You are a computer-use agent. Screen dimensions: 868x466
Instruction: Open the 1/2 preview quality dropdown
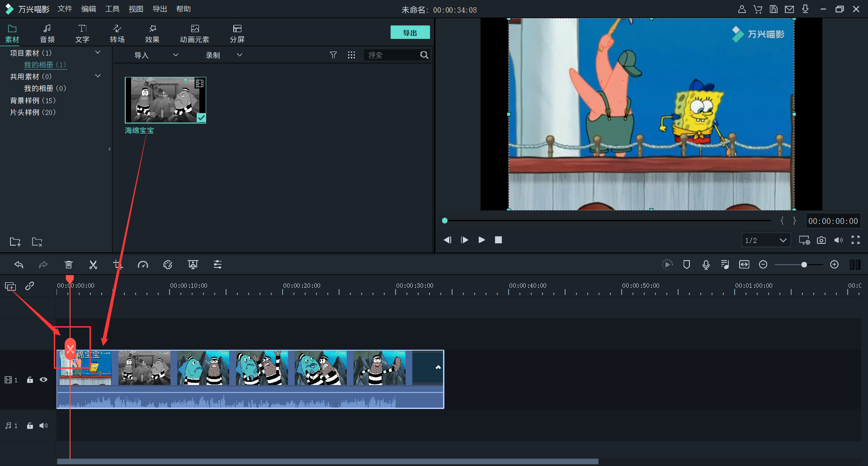point(766,240)
